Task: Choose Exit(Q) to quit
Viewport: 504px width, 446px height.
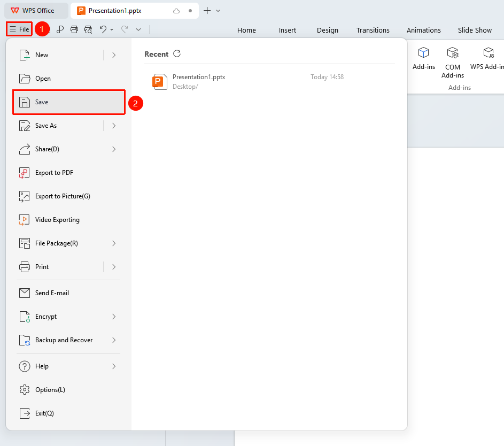Action: click(68, 413)
